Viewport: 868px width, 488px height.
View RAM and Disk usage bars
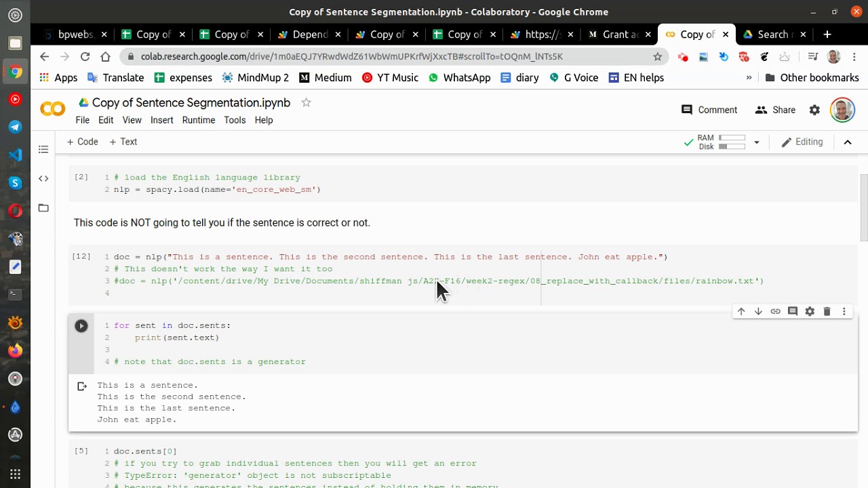[x=722, y=142]
